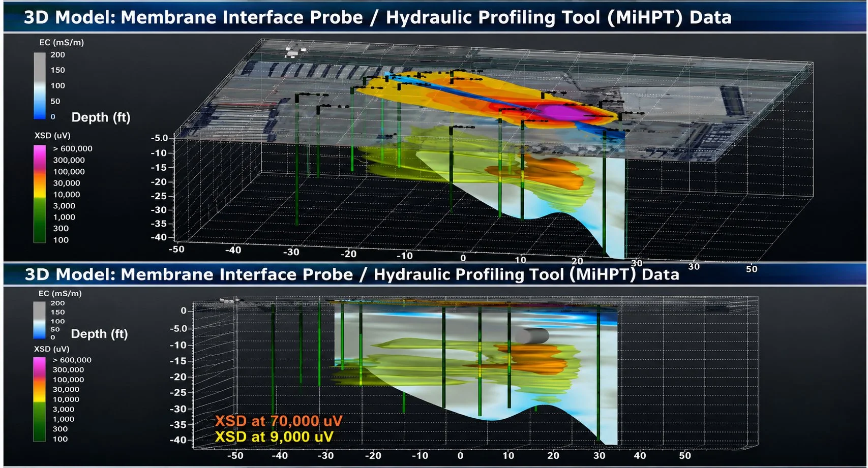Click the '-5.0' depth tick in upper model
The width and height of the screenshot is (868, 468).
click(159, 138)
